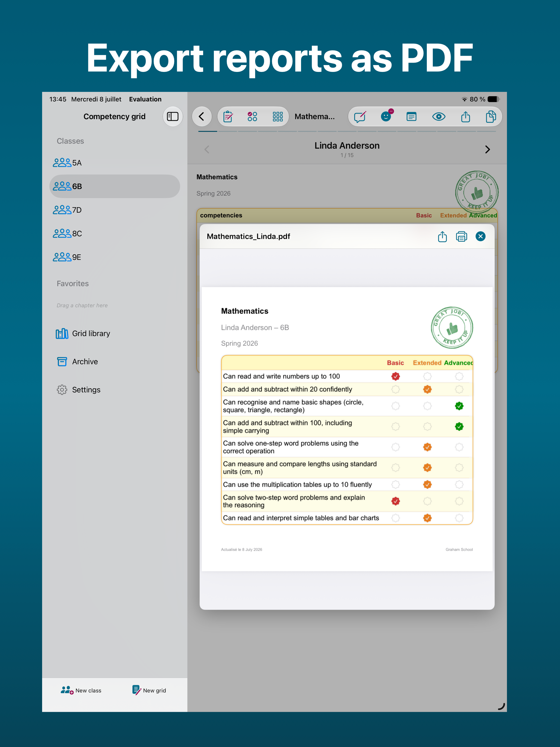Click Advanced badge for read and write numbers

[459, 376]
